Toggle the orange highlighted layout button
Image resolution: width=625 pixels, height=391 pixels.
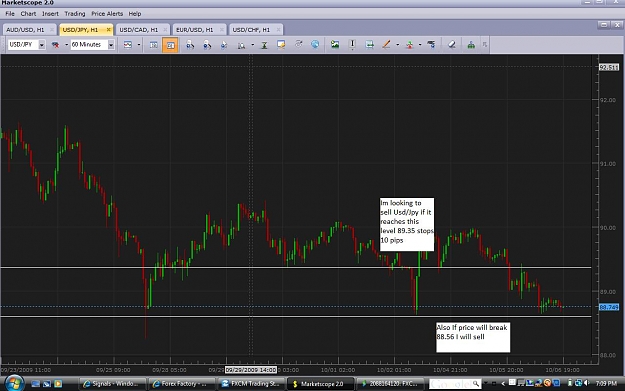coord(170,45)
